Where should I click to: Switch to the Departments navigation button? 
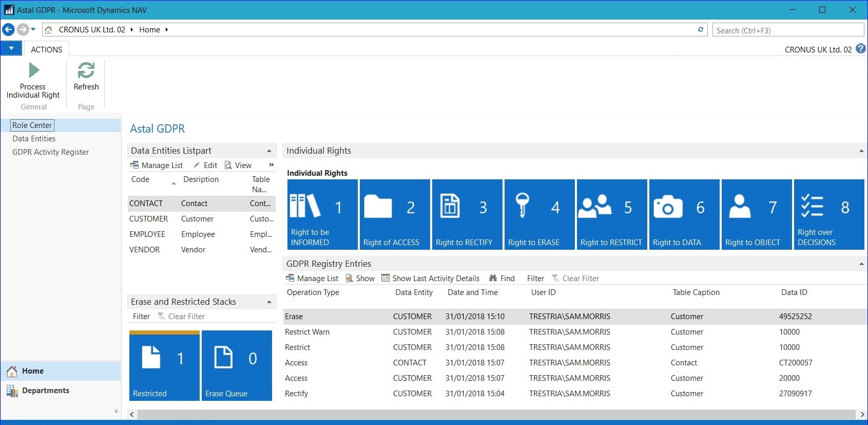point(61,391)
